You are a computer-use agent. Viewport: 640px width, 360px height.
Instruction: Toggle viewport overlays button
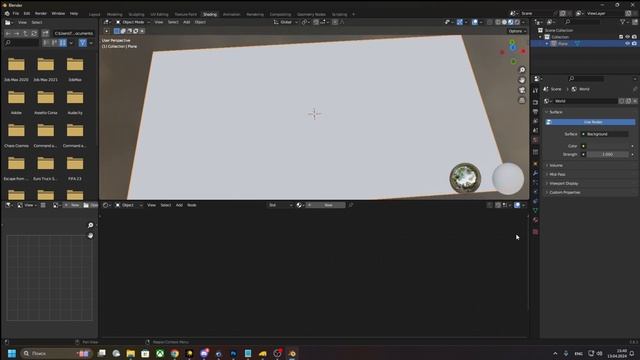pyautogui.click(x=475, y=22)
